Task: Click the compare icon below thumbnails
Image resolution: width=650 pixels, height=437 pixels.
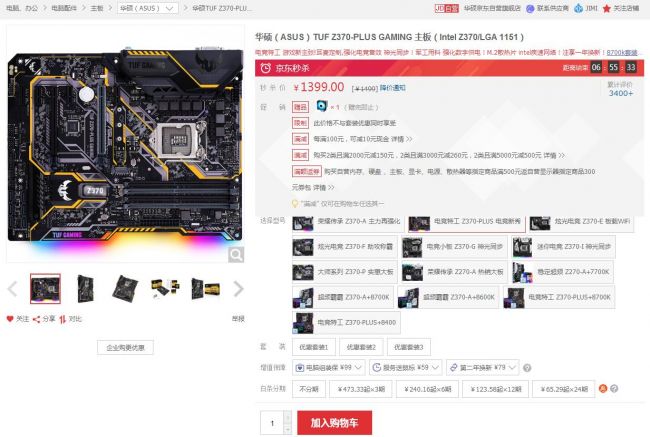Action: point(63,319)
